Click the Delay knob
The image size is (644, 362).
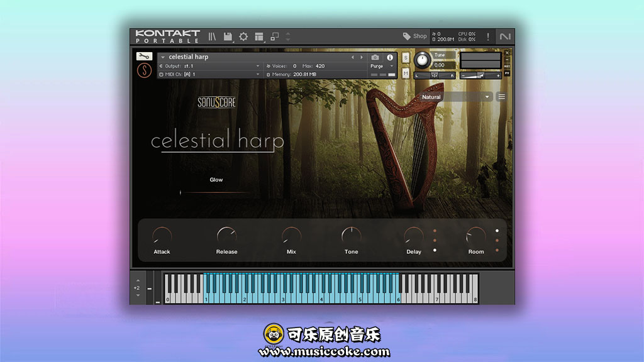point(413,236)
